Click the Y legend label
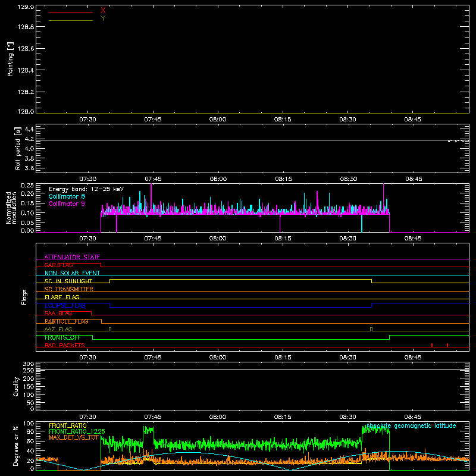 point(103,18)
